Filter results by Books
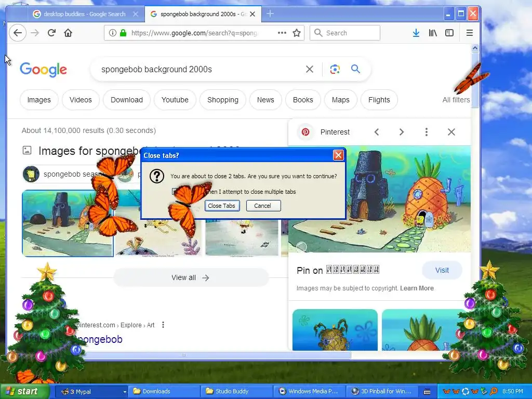This screenshot has height=399, width=532. (303, 100)
